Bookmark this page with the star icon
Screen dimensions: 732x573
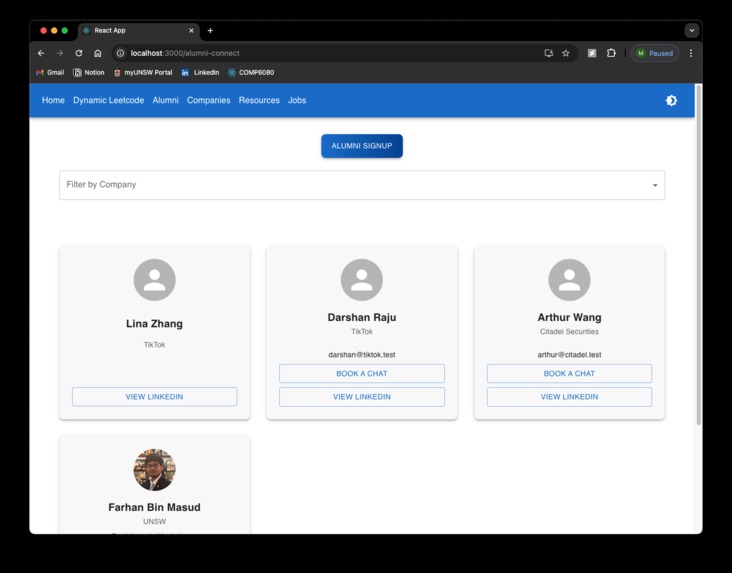566,53
